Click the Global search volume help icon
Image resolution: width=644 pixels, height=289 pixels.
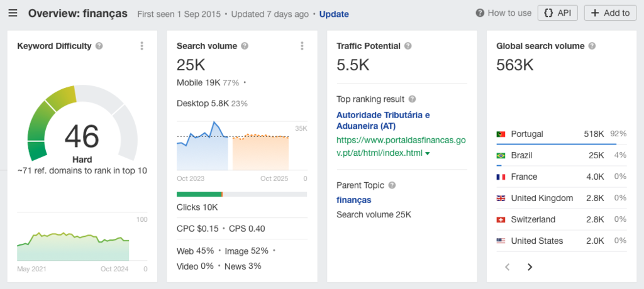point(592,46)
